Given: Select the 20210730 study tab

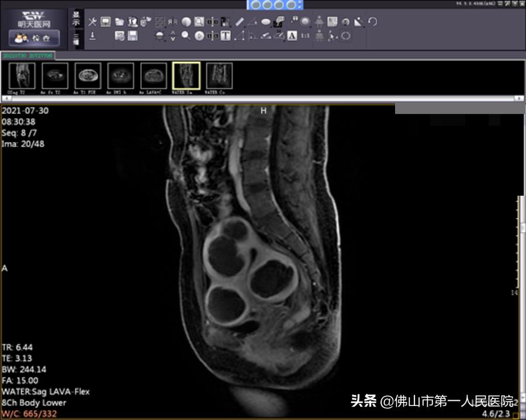Looking at the screenshot, I should (x=28, y=55).
